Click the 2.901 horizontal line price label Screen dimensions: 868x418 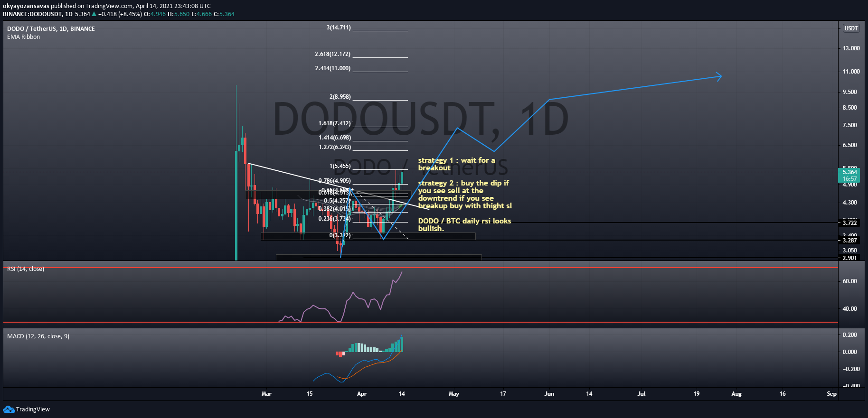coord(849,258)
